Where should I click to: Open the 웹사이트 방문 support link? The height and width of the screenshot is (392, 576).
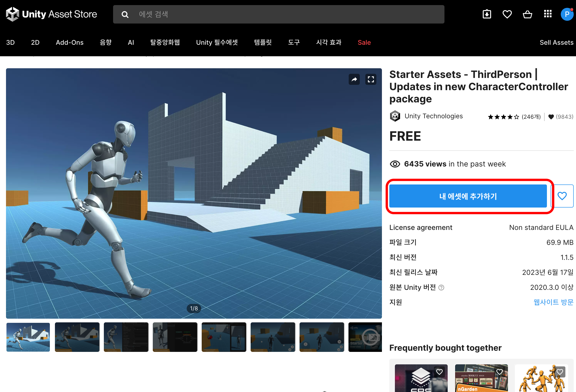tap(553, 302)
